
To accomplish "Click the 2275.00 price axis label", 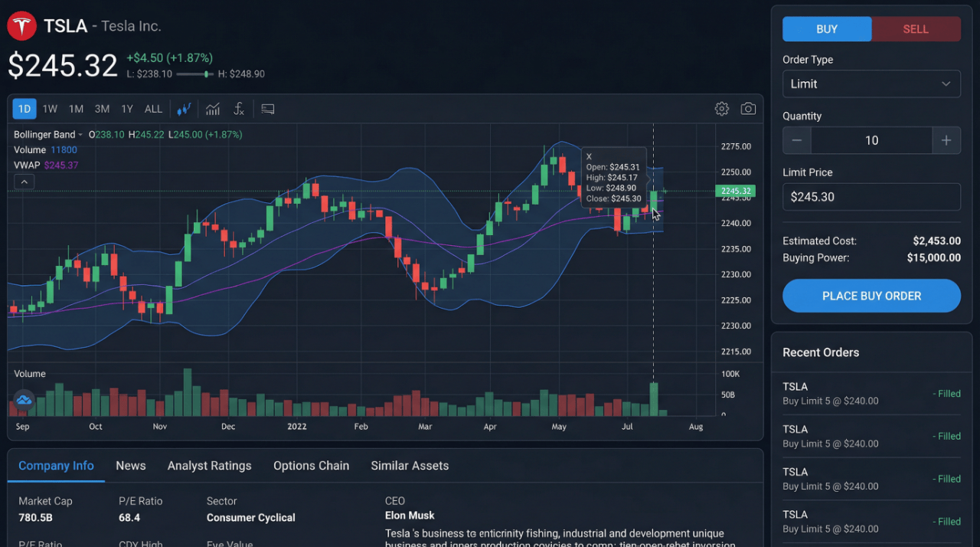I will tap(736, 146).
